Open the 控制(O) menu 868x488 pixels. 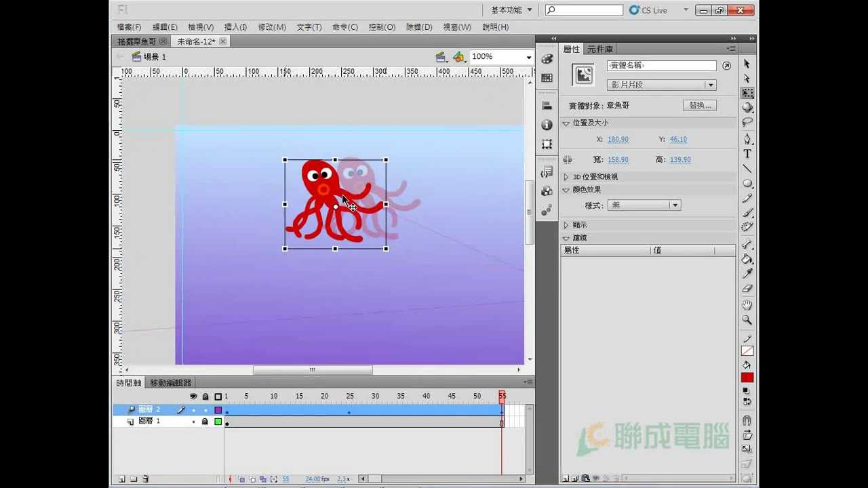[x=382, y=27]
